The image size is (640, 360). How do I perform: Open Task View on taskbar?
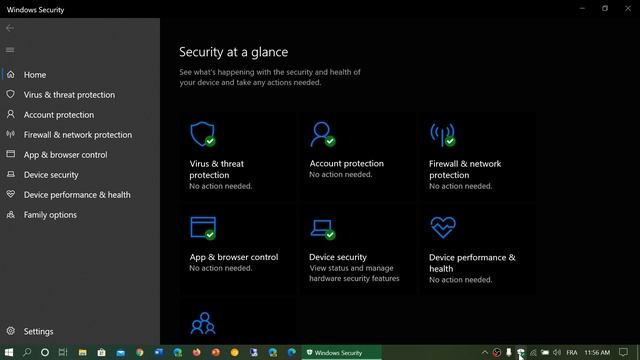63,352
